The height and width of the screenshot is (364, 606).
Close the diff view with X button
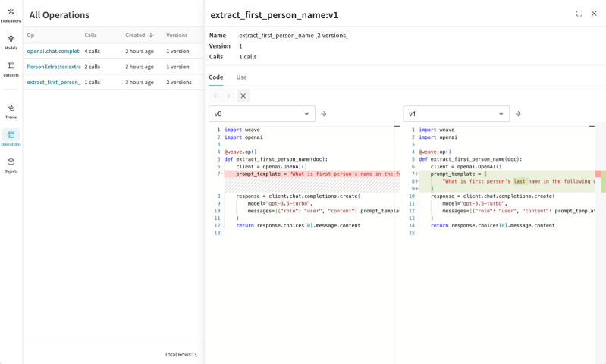(243, 96)
